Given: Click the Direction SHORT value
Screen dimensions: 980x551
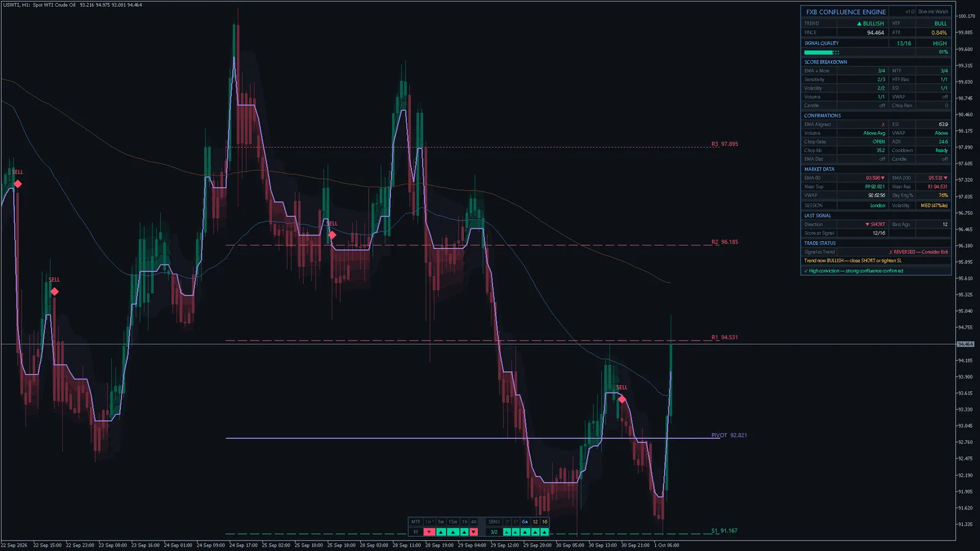Looking at the screenshot, I should 875,225.
